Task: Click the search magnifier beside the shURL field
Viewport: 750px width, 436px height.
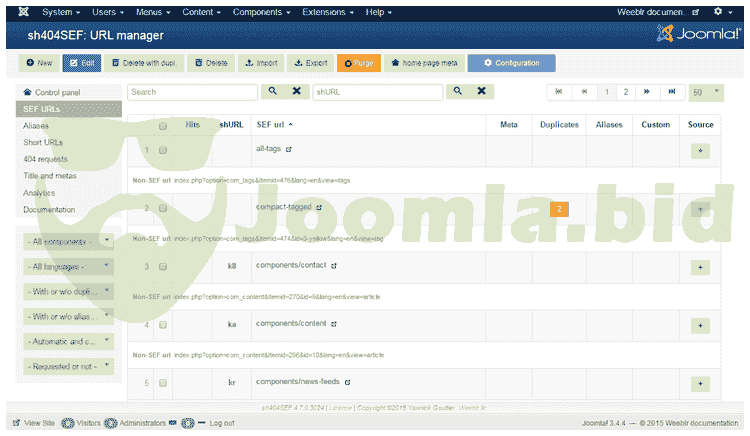Action: click(x=456, y=91)
